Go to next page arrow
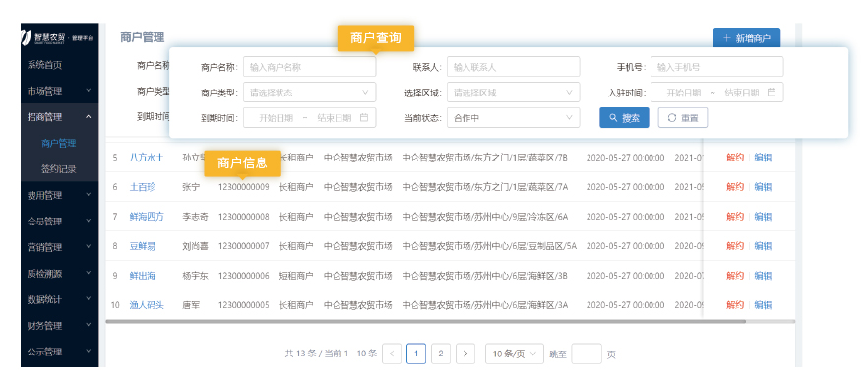The image size is (868, 386). [x=465, y=354]
